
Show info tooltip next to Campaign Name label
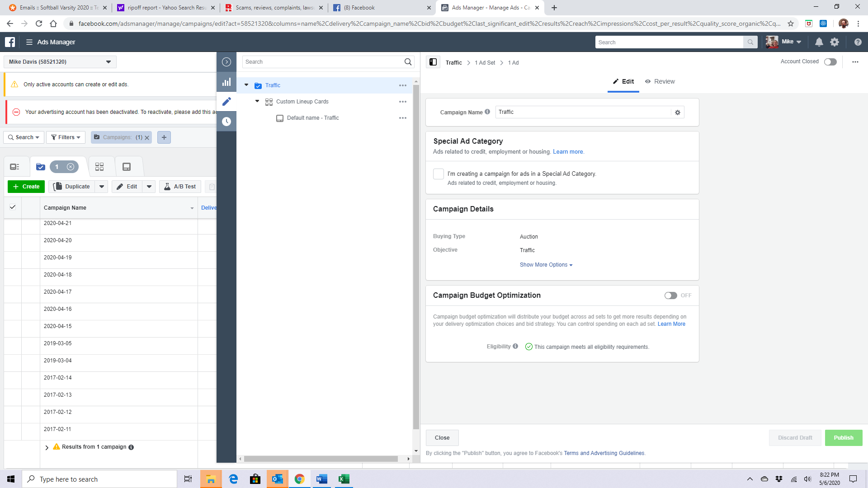[x=487, y=112]
